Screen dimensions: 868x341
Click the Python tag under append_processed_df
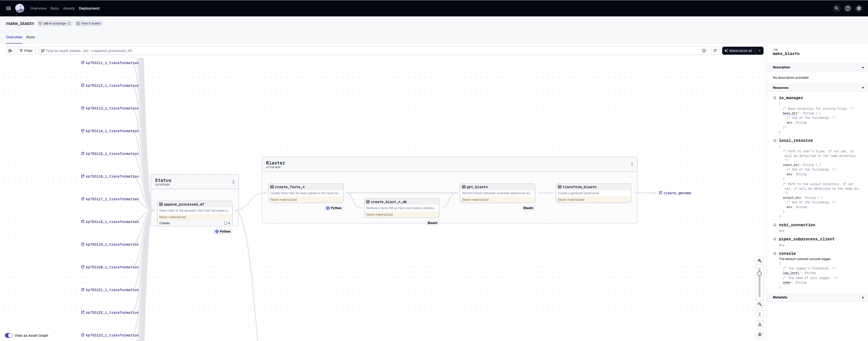click(223, 232)
